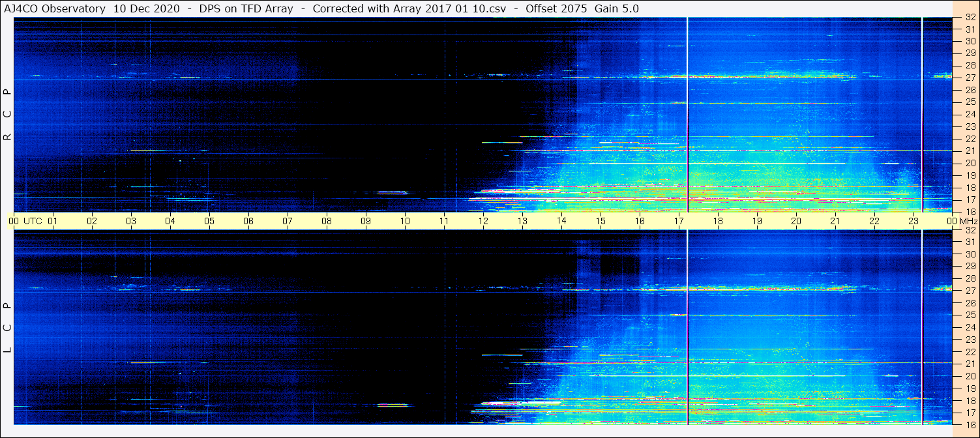Click the 20 MHz label on LCP scale
This screenshot has height=438, width=980.
point(970,376)
